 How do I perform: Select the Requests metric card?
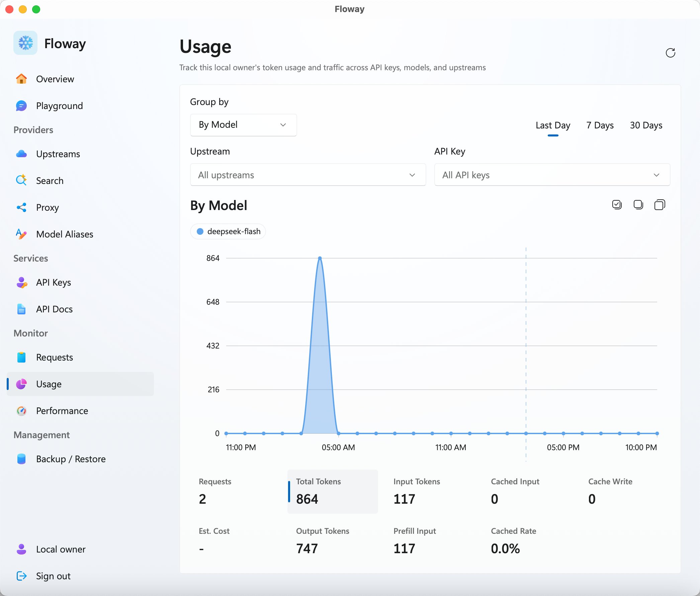click(235, 491)
